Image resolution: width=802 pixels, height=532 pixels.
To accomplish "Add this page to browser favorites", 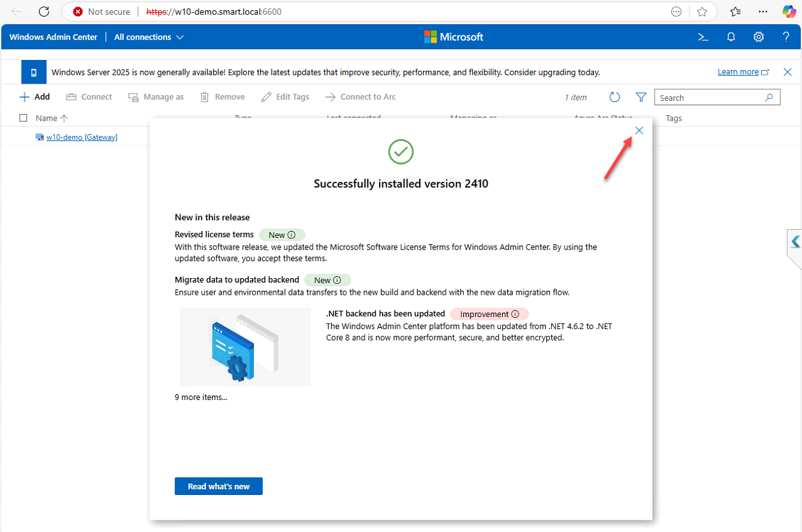I will [702, 11].
